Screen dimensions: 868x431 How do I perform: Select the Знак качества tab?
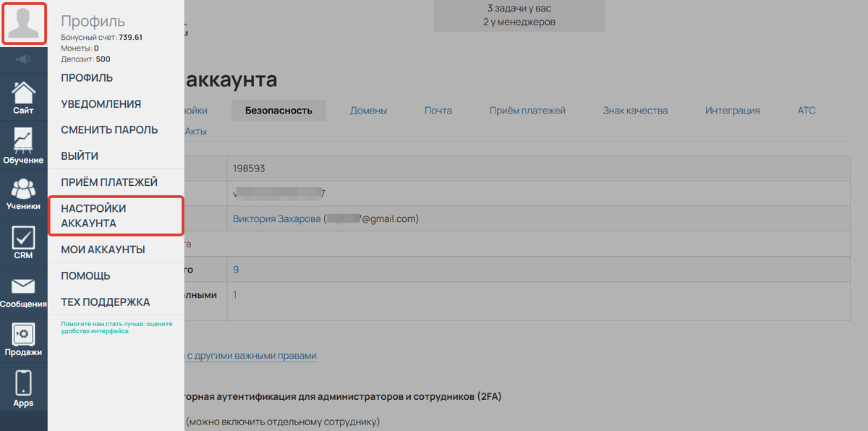pyautogui.click(x=634, y=110)
